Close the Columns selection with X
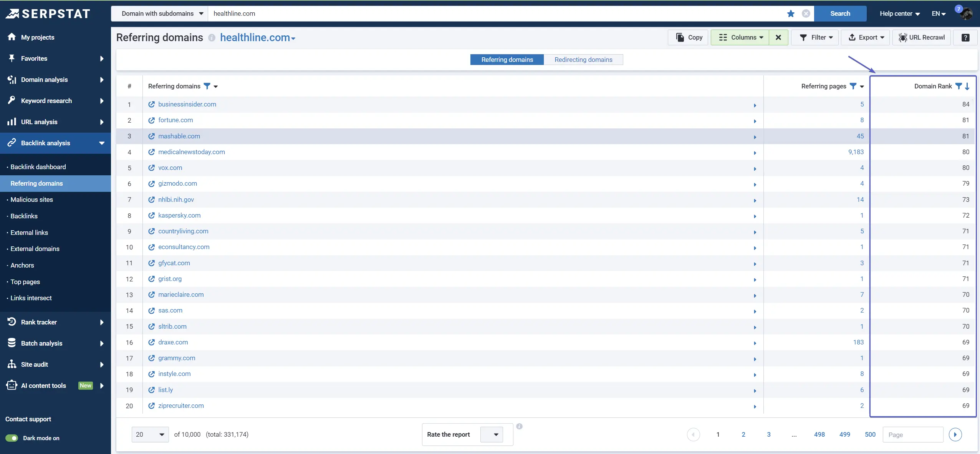980x454 pixels. point(778,38)
